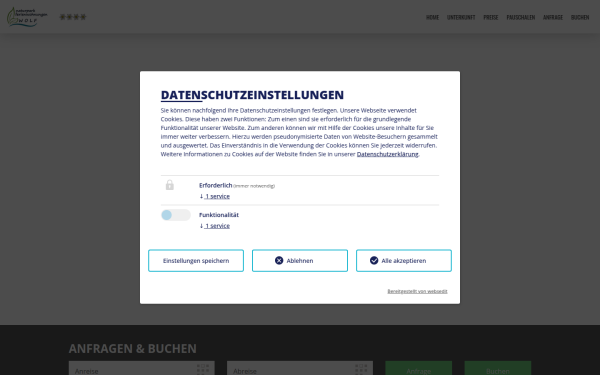Image resolution: width=600 pixels, height=375 pixels.
Task: Click the Ablehnen button
Action: click(300, 261)
